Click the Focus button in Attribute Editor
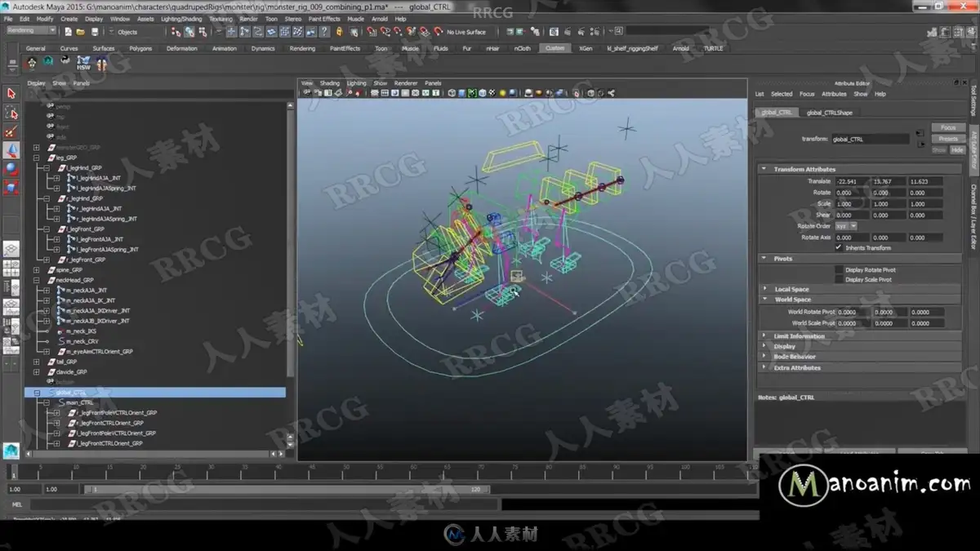The image size is (980, 551). click(947, 128)
